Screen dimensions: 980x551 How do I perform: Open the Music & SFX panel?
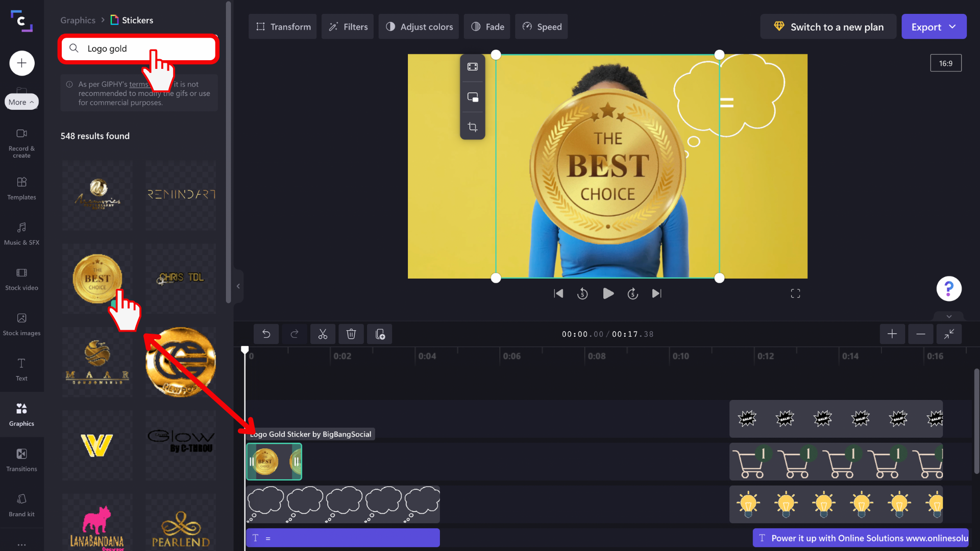pos(21,234)
